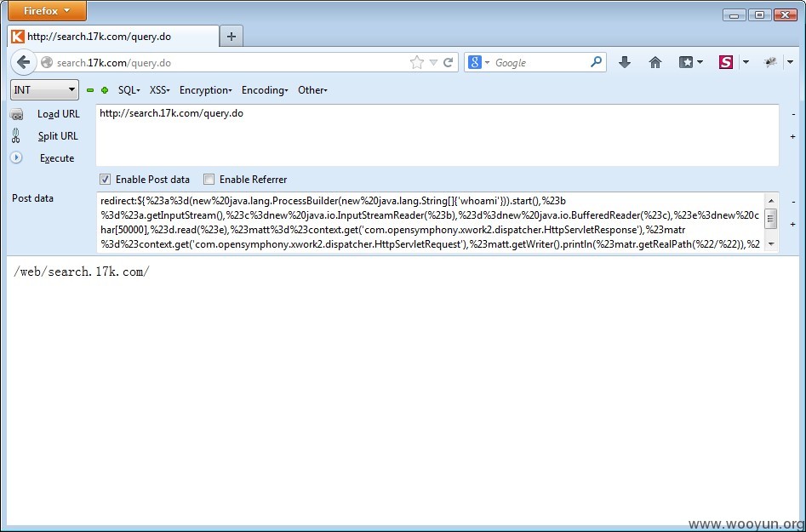This screenshot has width=806, height=532.
Task: Open the Downloads arrow button
Action: (625, 63)
